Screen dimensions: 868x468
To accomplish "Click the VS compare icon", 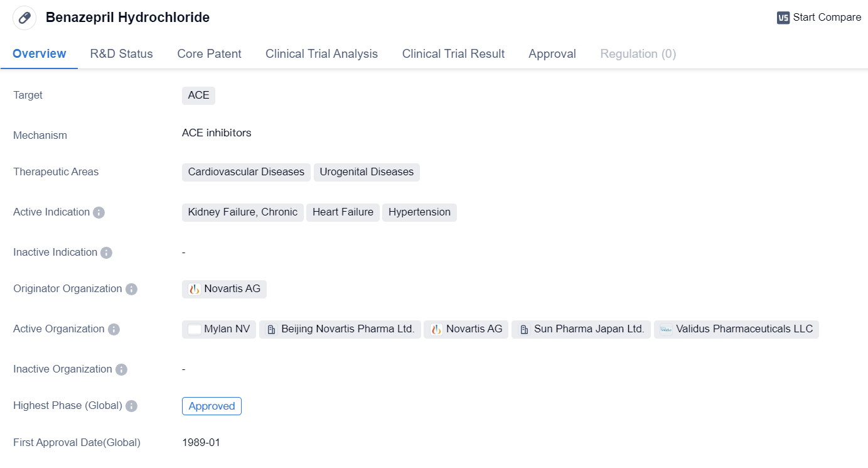I will 783,18.
